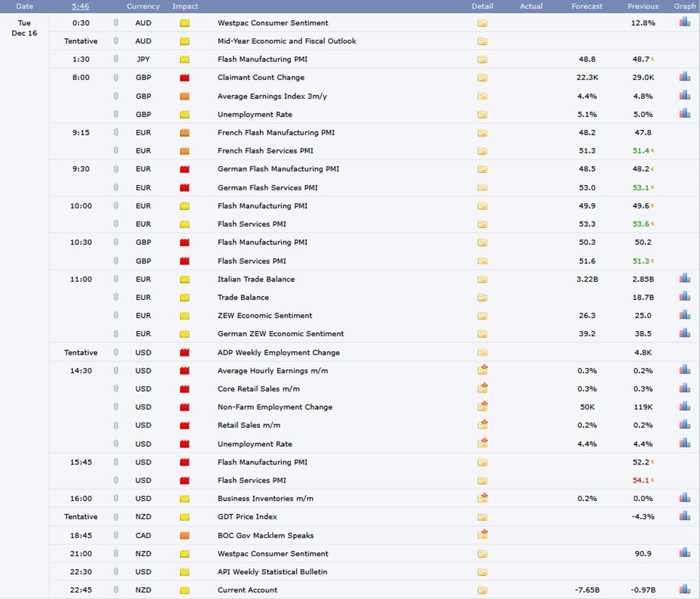View graph for Unemployment Rate USD
Viewport: 700px width, 599px height.
click(x=685, y=443)
